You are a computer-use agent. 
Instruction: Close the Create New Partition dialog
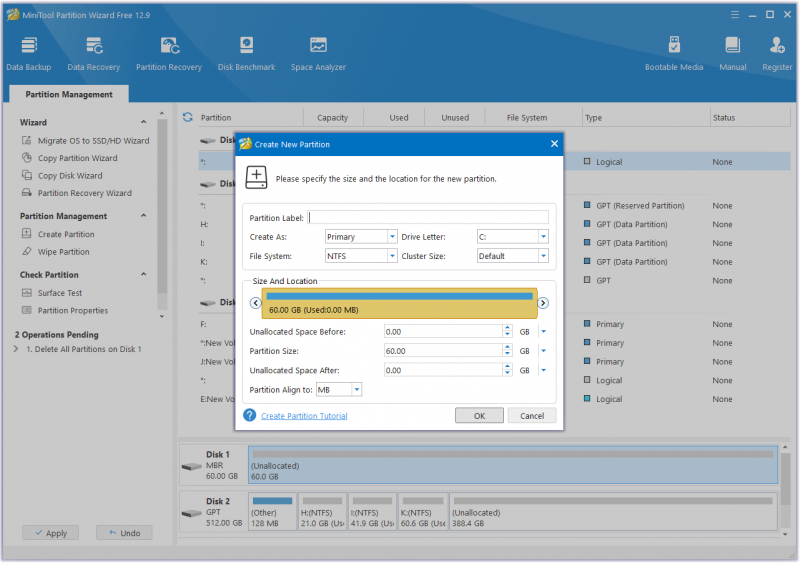(555, 144)
